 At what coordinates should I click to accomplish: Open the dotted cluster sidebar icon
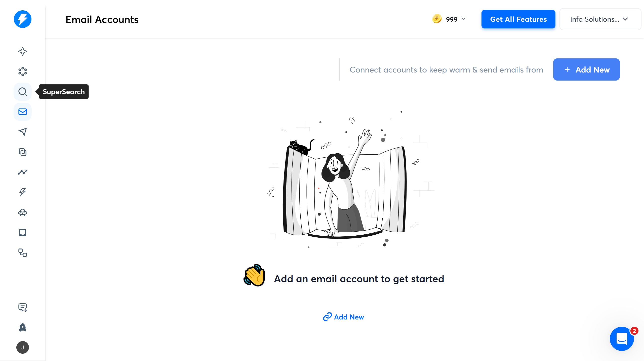[x=23, y=71]
